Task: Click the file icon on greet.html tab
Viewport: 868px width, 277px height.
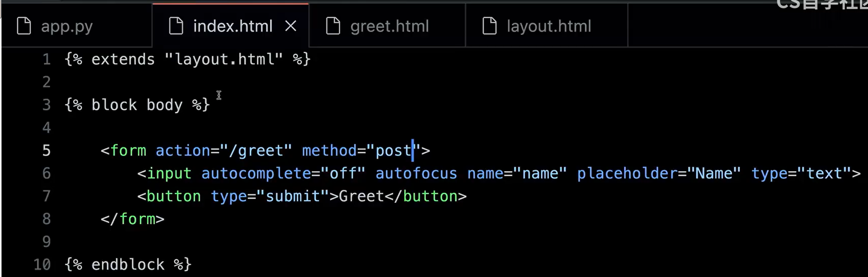Action: 333,26
